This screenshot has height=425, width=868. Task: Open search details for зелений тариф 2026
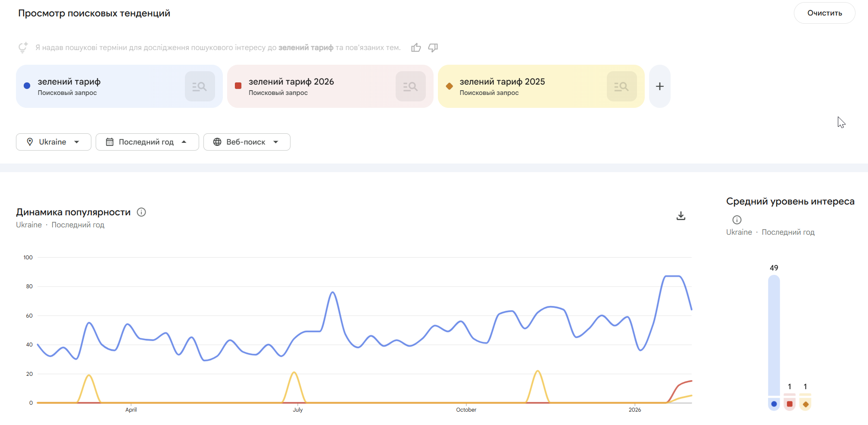[x=411, y=86]
